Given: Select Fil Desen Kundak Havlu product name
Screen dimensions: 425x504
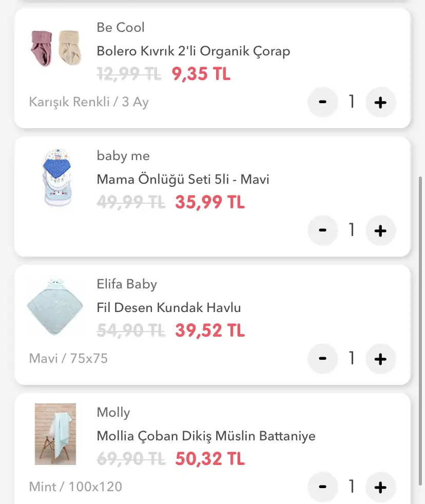Looking at the screenshot, I should 169,308.
